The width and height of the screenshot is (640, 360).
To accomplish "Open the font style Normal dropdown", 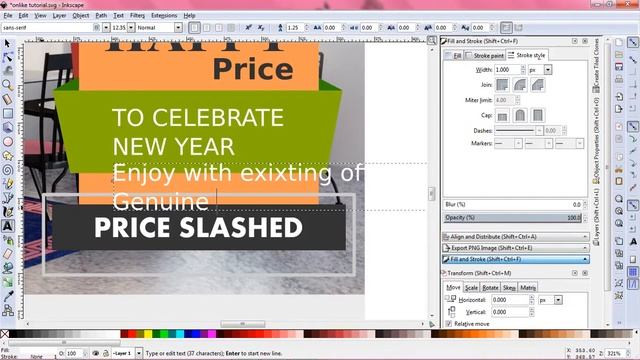I will (178, 27).
